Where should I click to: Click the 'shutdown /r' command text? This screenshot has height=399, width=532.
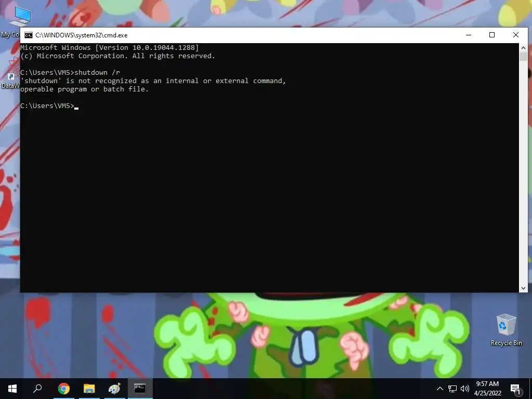pyautogui.click(x=97, y=73)
